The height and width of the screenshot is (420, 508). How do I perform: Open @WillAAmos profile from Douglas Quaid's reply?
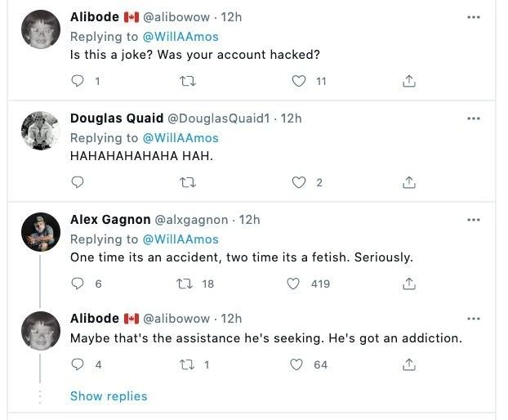[180, 138]
